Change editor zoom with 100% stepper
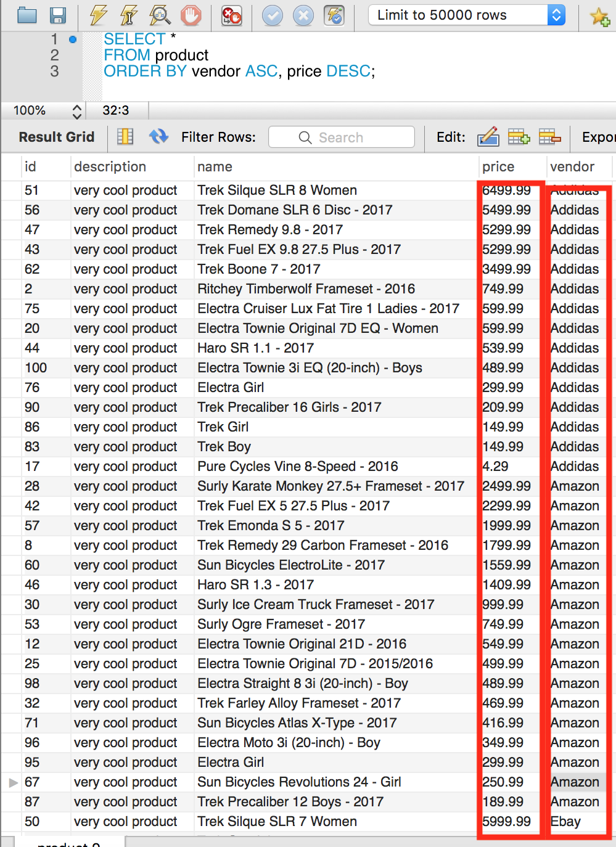Screen dimensions: 616x847 tap(76, 111)
